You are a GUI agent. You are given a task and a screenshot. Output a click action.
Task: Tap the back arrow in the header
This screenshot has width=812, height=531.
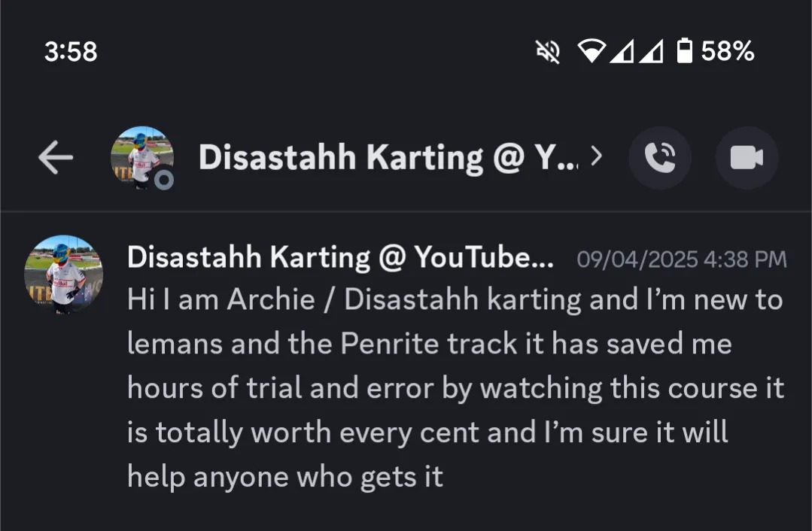click(x=56, y=158)
